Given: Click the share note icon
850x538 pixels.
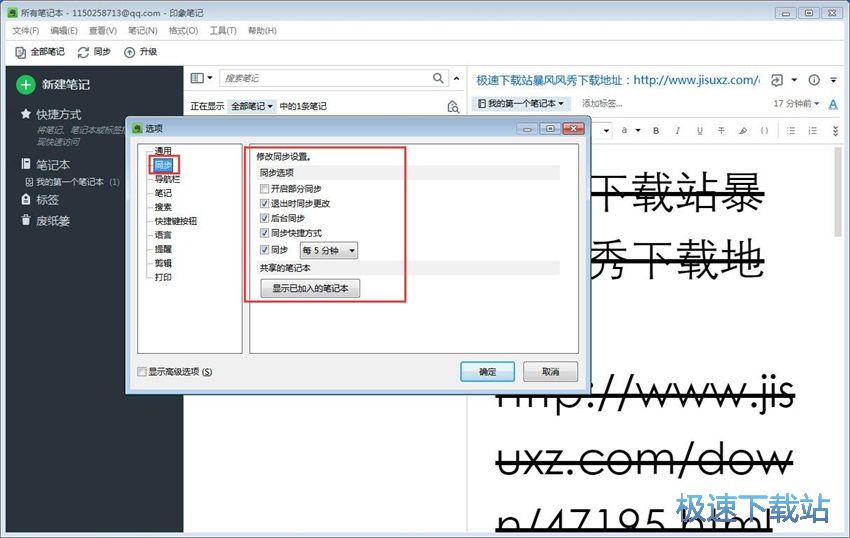Looking at the screenshot, I should point(777,80).
